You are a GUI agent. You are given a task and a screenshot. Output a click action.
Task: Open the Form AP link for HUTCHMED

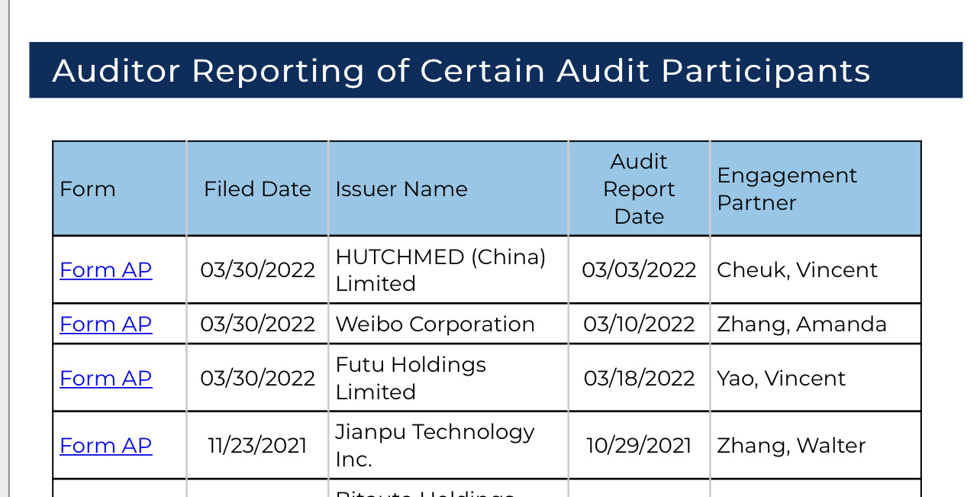(x=105, y=270)
